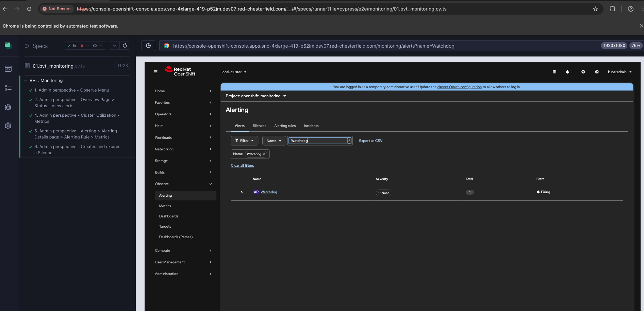The height and width of the screenshot is (311, 644).
Task: Open Cypress settings gear in the sidebar
Action: 8,126
